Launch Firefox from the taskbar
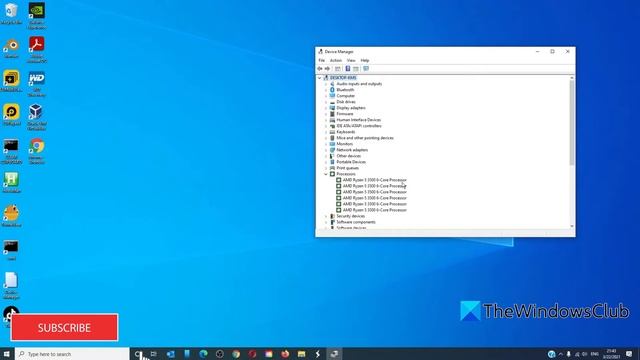This screenshot has height=360, width=640. coord(285,354)
